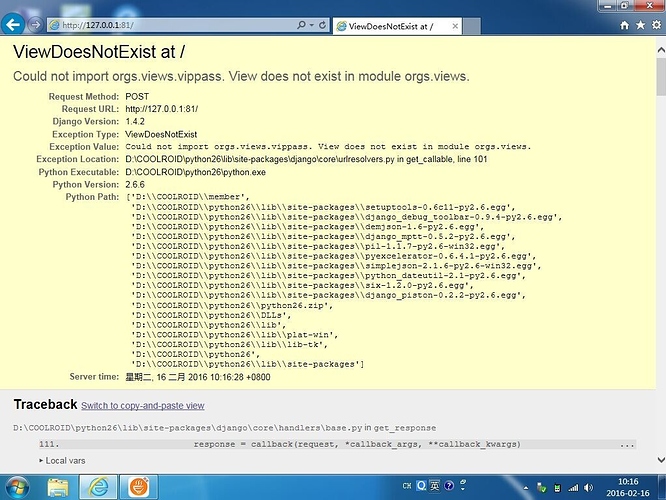
Task: Close the ViewDoesNotExist tab
Action: click(x=455, y=26)
